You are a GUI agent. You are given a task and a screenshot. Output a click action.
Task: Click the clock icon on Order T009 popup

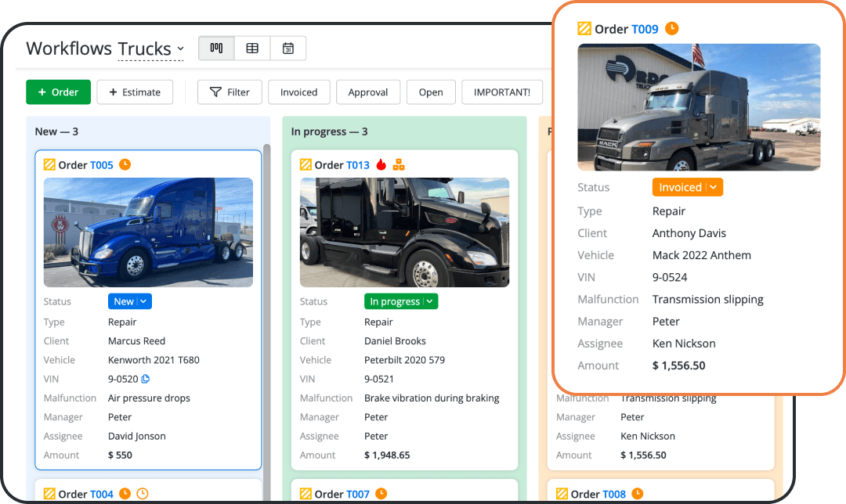[x=672, y=28]
